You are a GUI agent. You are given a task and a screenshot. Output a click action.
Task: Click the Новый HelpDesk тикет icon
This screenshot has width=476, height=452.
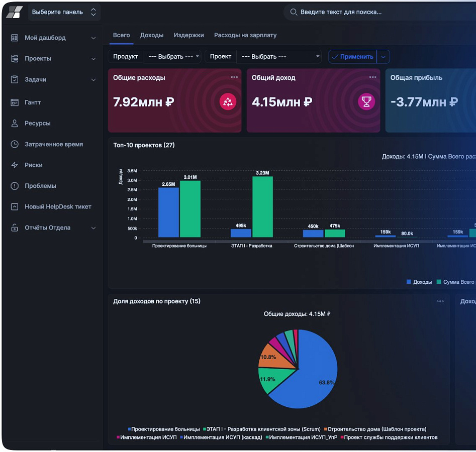(x=14, y=206)
